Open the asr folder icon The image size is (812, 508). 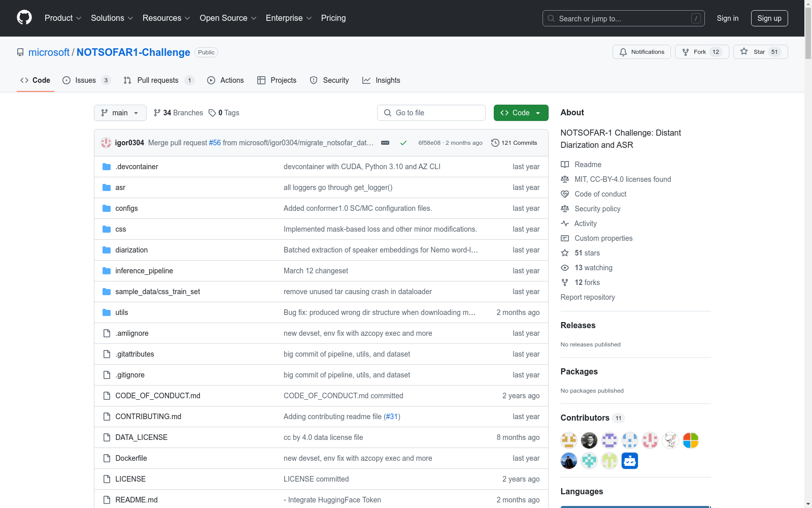coord(107,187)
